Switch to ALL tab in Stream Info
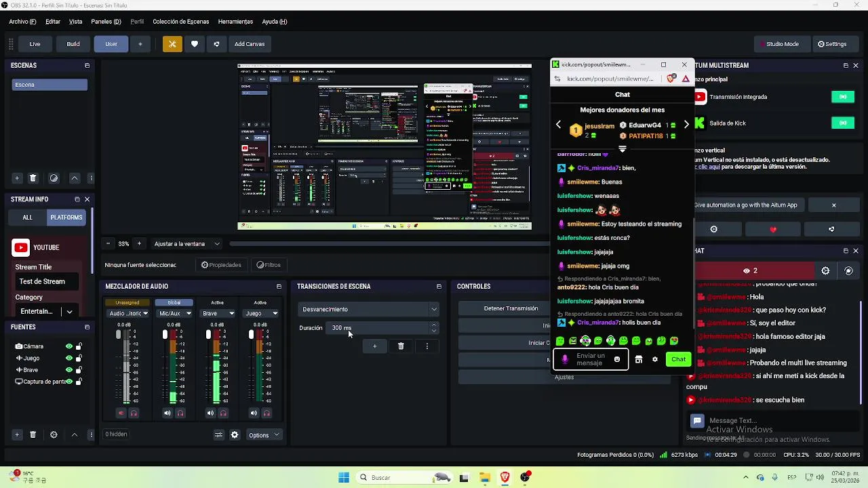This screenshot has height=488, width=868. 27,218
